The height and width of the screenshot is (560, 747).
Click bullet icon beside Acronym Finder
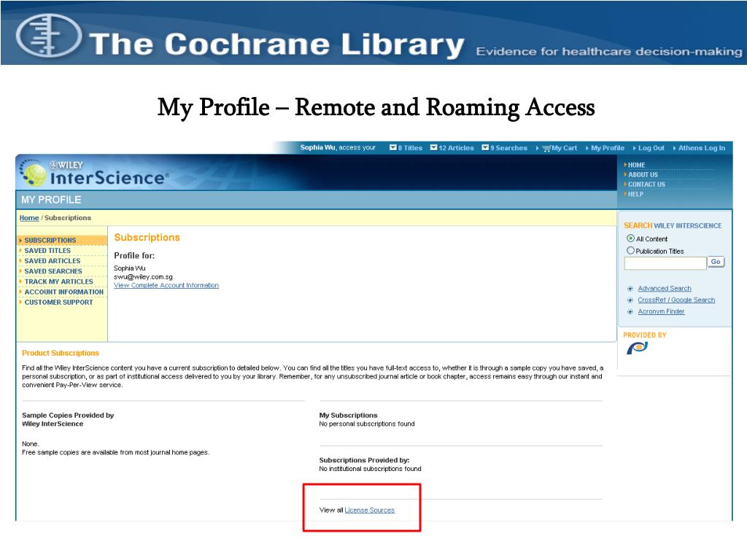tap(630, 311)
